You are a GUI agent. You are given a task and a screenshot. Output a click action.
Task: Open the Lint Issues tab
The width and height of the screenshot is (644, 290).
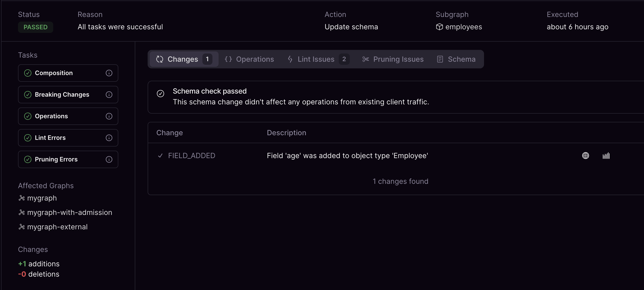click(316, 59)
